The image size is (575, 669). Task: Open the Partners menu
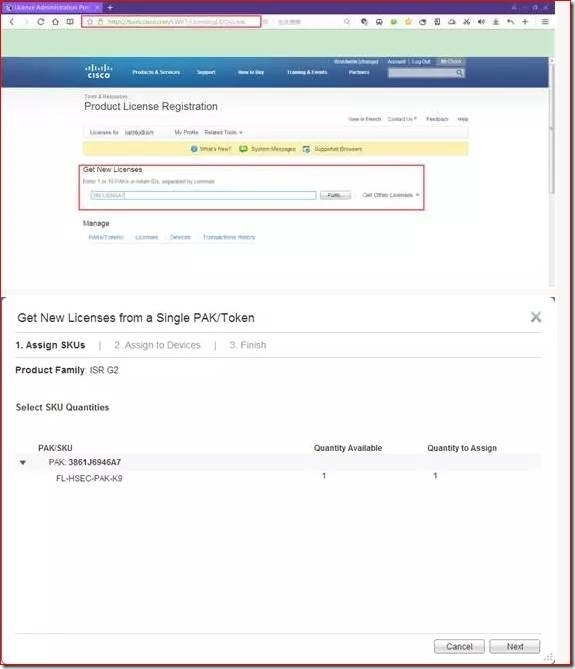(359, 72)
